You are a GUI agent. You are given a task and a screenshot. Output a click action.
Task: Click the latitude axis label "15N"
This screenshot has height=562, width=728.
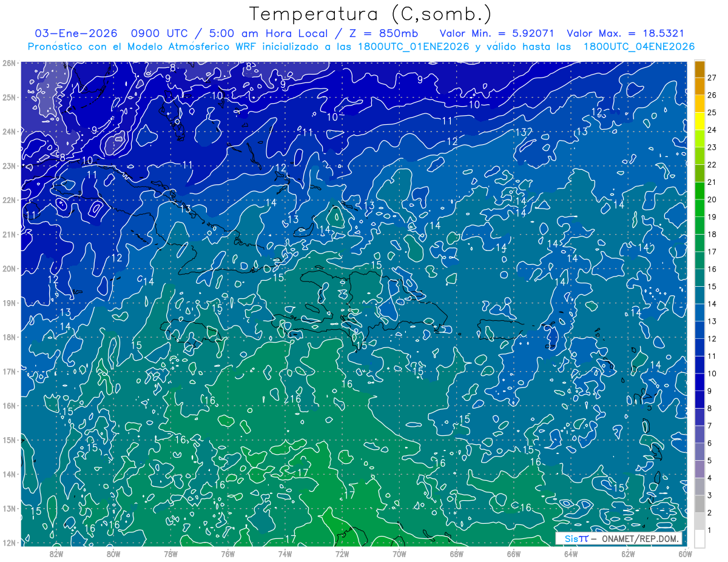coord(9,440)
